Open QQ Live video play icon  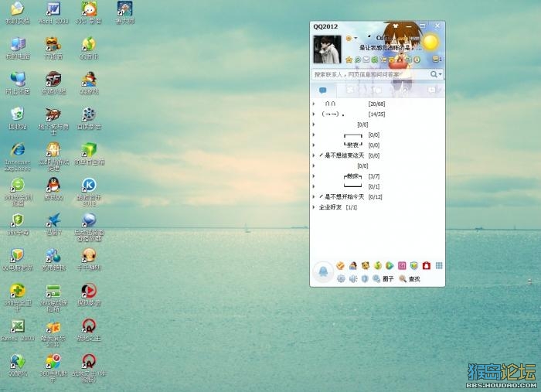390,265
